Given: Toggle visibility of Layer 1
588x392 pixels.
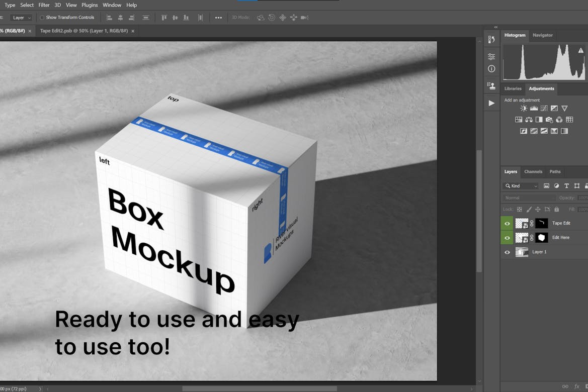Looking at the screenshot, I should (507, 252).
